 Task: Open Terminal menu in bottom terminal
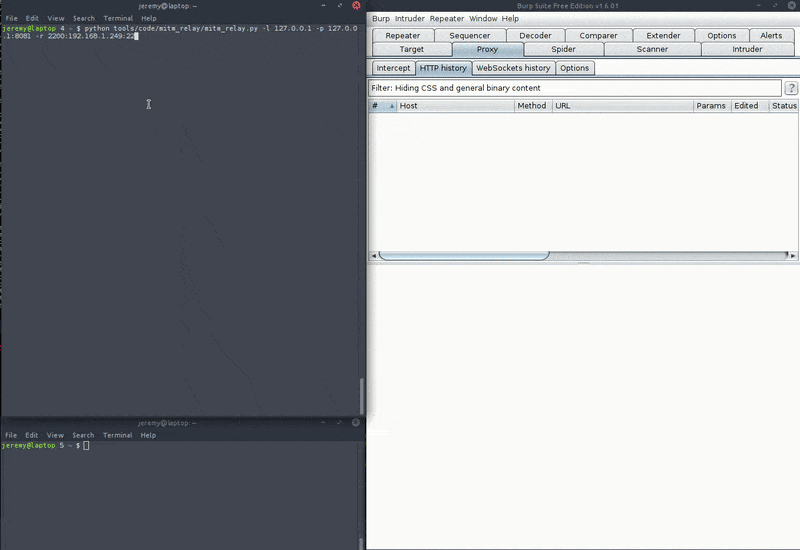[x=117, y=435]
